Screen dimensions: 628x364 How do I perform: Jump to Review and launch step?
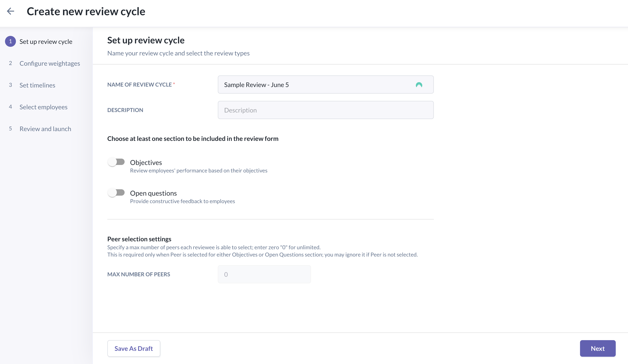click(x=45, y=129)
